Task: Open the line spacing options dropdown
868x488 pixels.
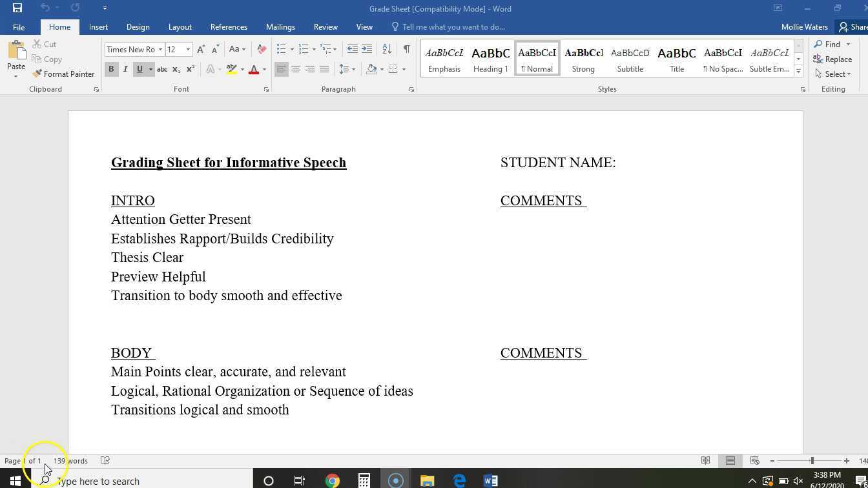Action: pos(354,69)
